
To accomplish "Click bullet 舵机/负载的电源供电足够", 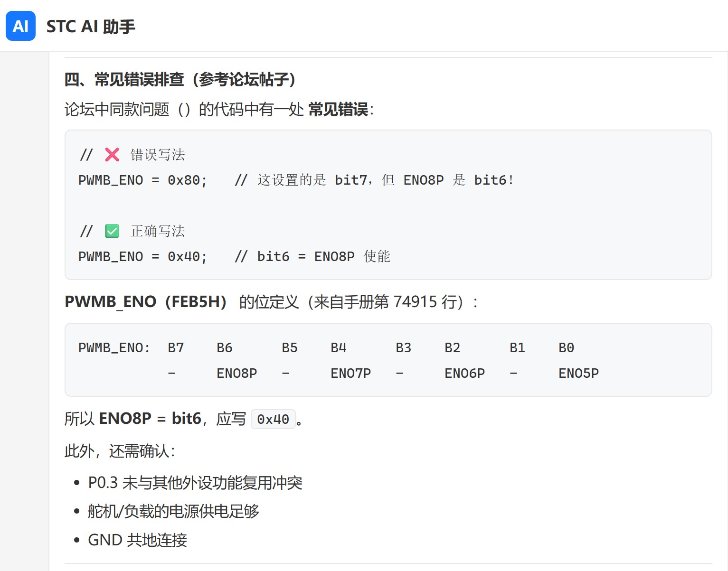I will 173,511.
